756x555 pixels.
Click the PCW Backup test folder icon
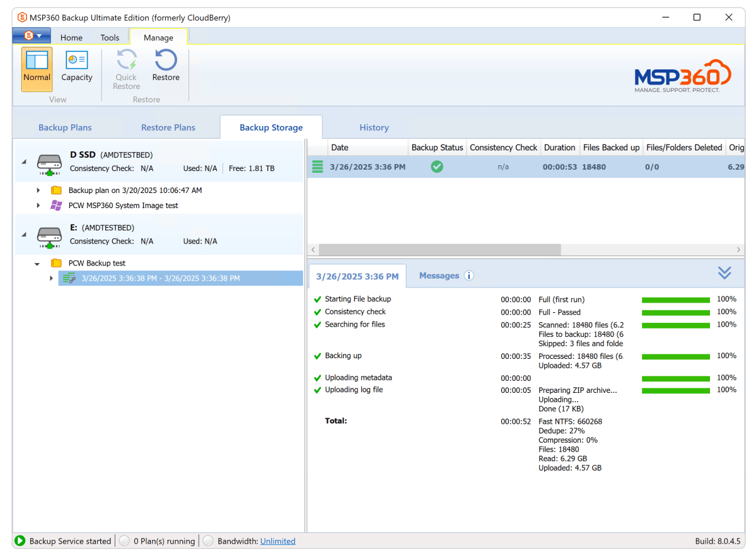pos(56,263)
